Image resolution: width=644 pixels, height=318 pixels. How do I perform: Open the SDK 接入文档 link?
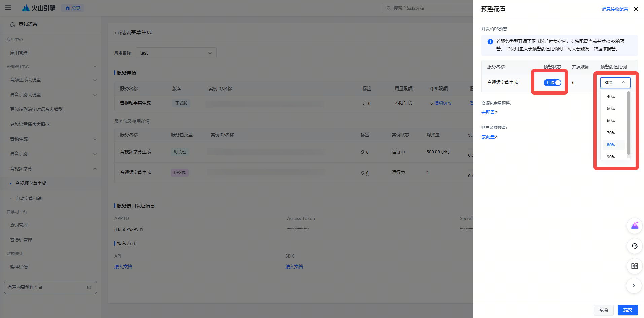tap(294, 267)
